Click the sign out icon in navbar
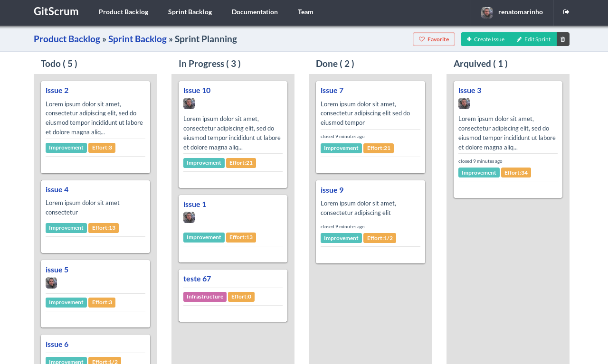 tap(566, 12)
